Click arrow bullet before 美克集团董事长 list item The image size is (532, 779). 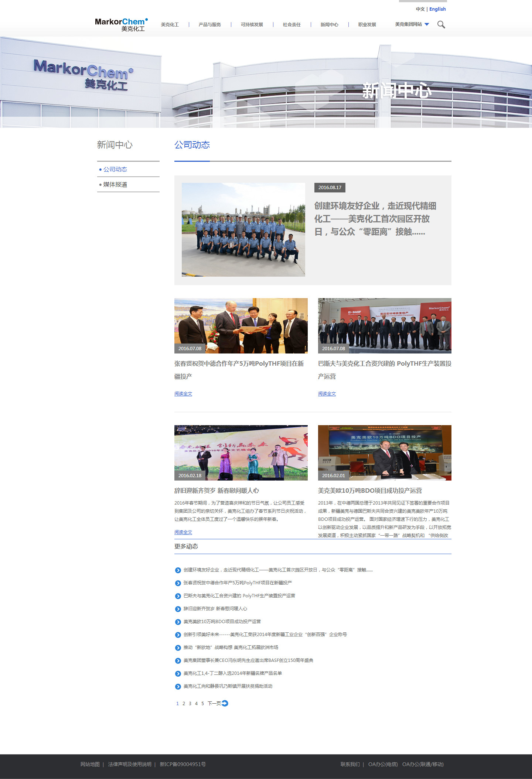[x=178, y=661]
